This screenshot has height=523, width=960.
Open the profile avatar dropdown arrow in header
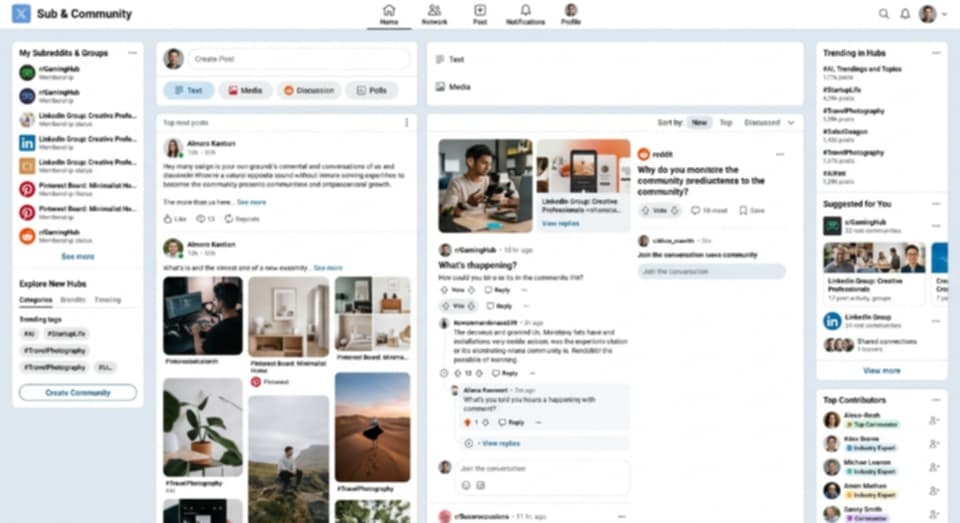click(944, 14)
